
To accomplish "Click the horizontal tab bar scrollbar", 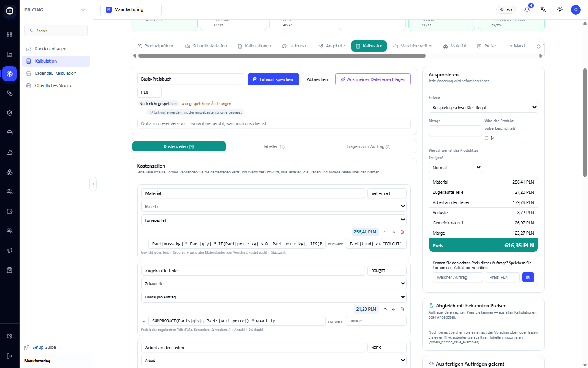I will [x=282, y=56].
